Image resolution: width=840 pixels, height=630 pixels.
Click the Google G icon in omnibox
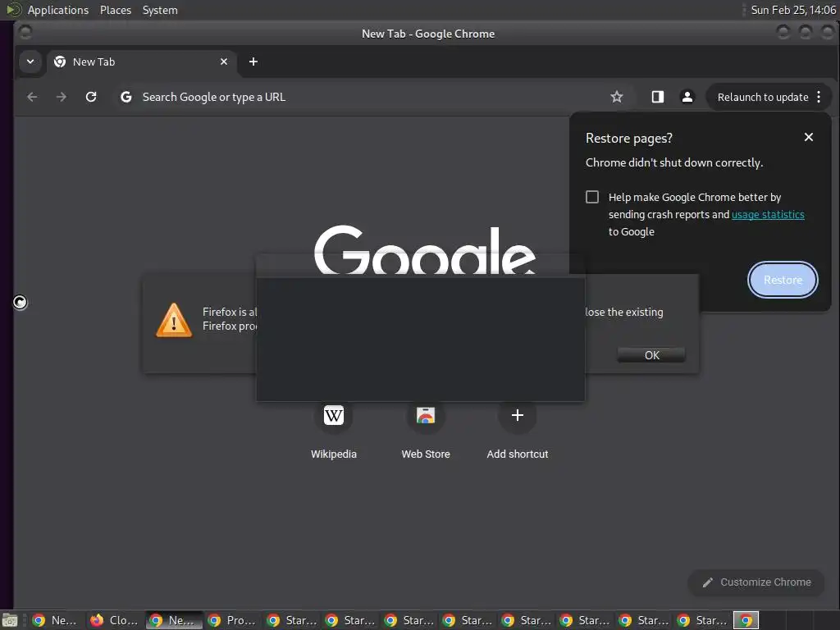(x=126, y=97)
